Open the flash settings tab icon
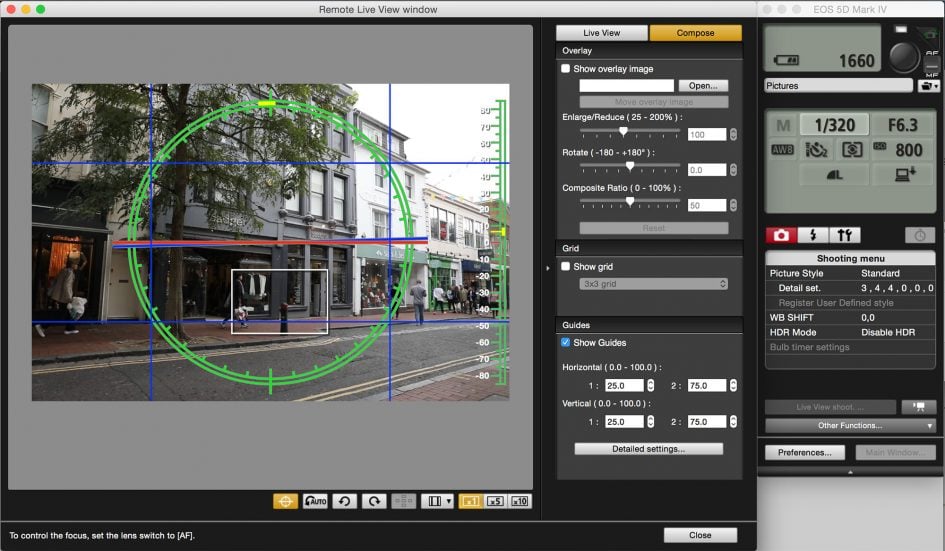945x551 pixels. coord(812,235)
